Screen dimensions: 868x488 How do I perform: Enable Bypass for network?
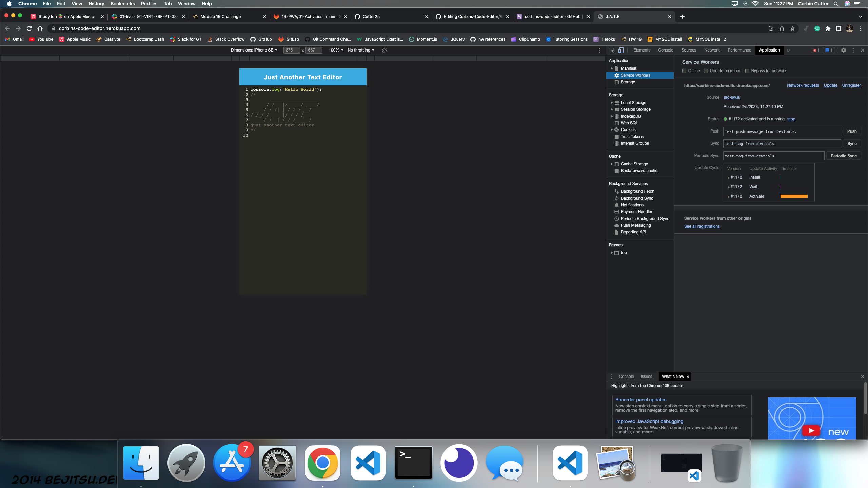pos(747,70)
